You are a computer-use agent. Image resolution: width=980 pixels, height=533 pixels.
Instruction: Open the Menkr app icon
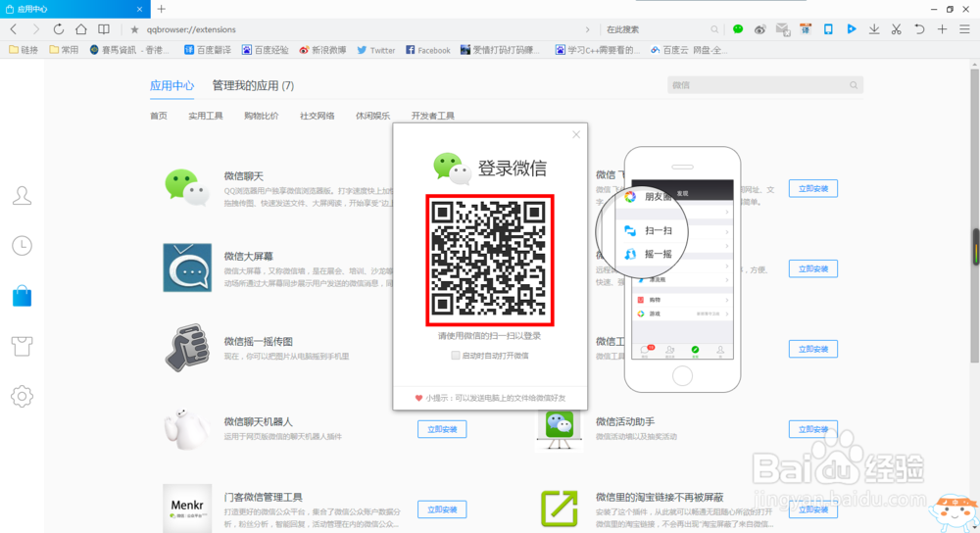[x=187, y=508]
